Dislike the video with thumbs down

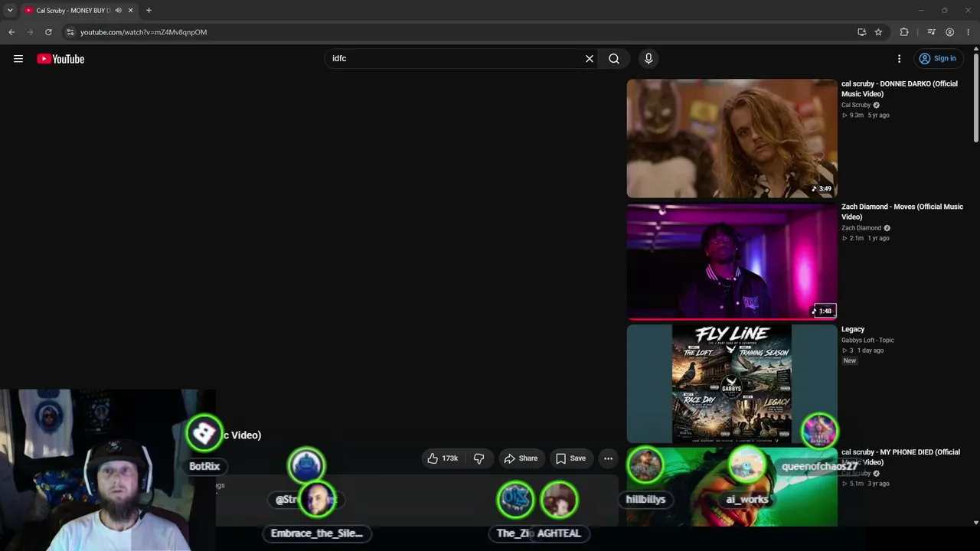[x=479, y=458]
